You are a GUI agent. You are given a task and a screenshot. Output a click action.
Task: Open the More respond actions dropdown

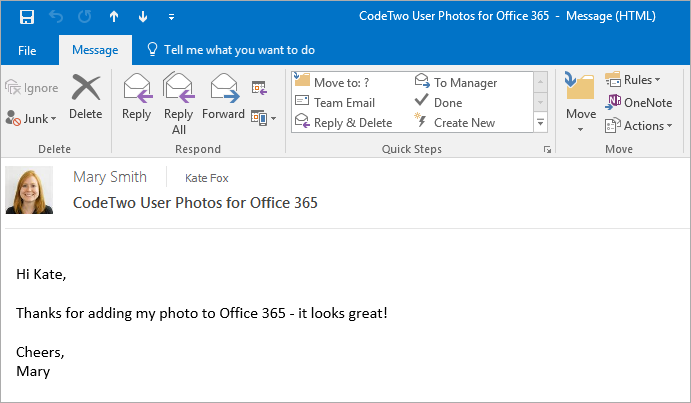pyautogui.click(x=264, y=118)
